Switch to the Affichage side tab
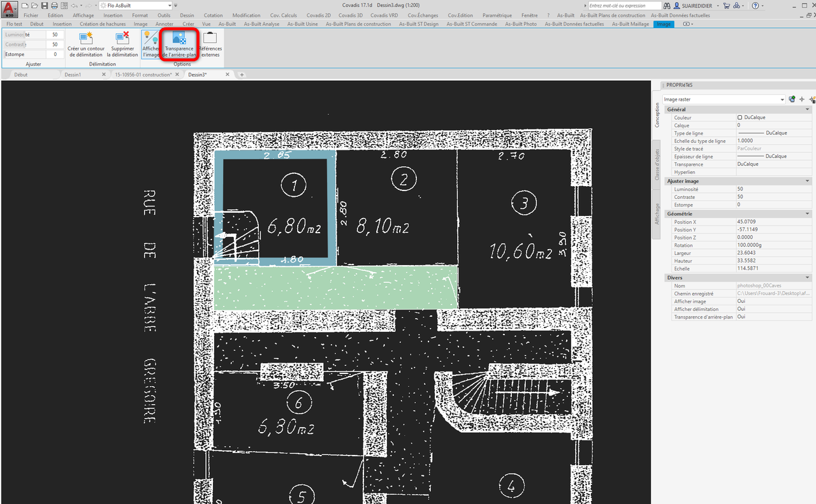The width and height of the screenshot is (816, 504). click(x=657, y=213)
